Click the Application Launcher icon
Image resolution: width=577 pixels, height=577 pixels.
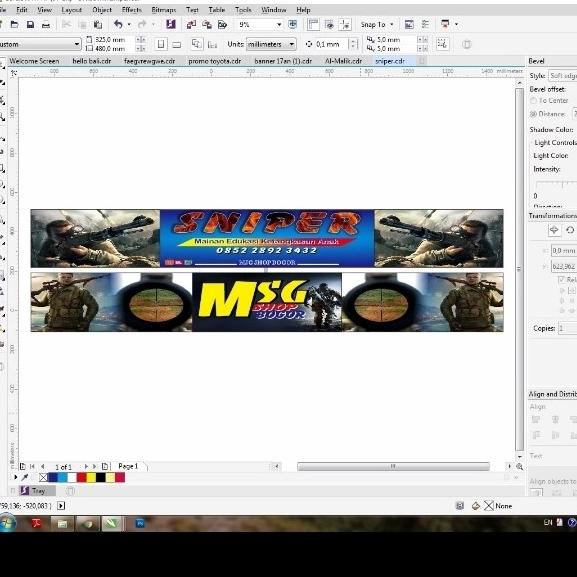(445, 24)
